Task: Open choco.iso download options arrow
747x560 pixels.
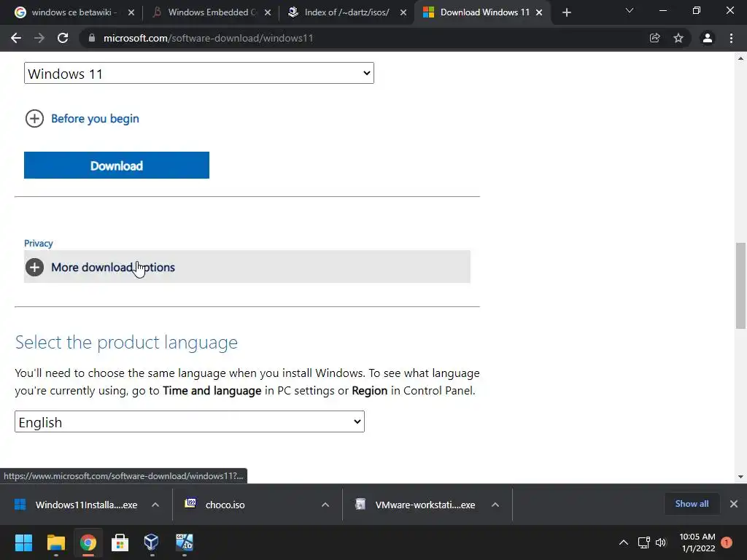Action: click(325, 505)
